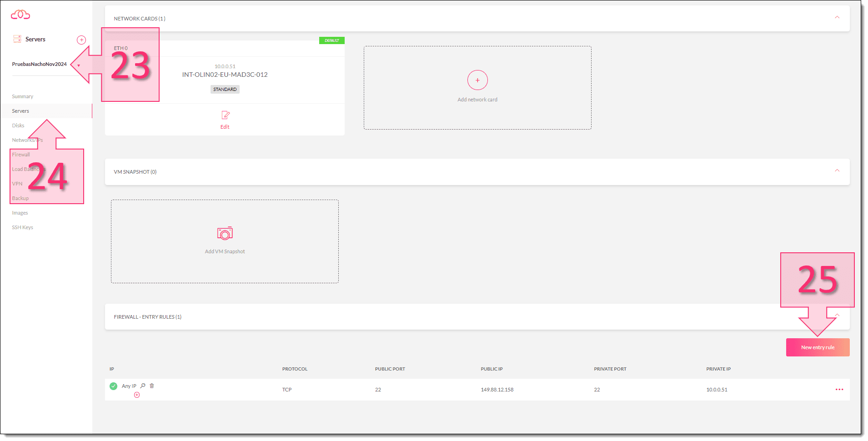
Task: Select Servers in the sidebar menu
Action: (20, 111)
